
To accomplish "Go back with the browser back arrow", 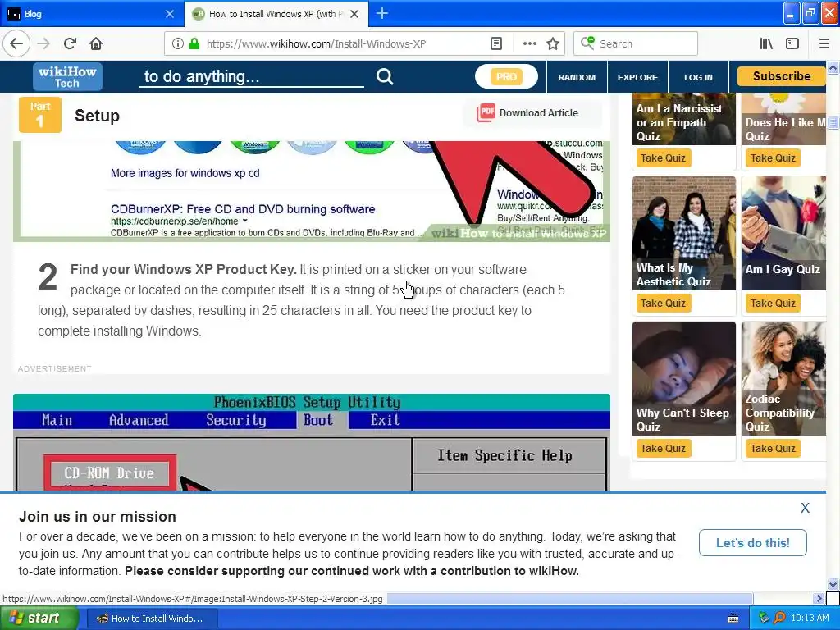I will click(16, 43).
